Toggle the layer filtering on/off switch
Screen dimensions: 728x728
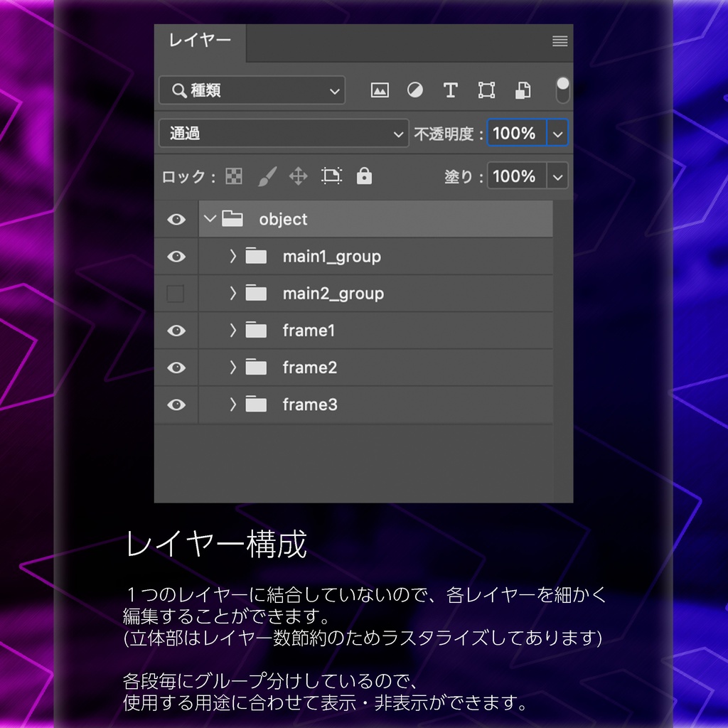coord(562,90)
